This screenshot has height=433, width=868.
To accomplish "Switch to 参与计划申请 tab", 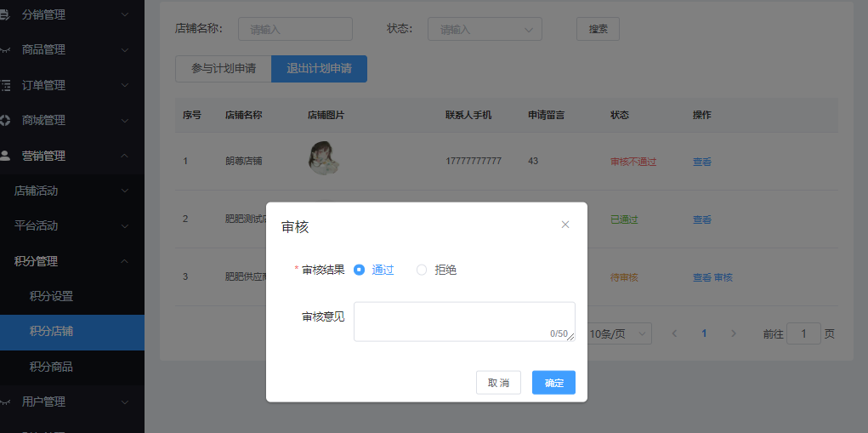I will pyautogui.click(x=223, y=69).
